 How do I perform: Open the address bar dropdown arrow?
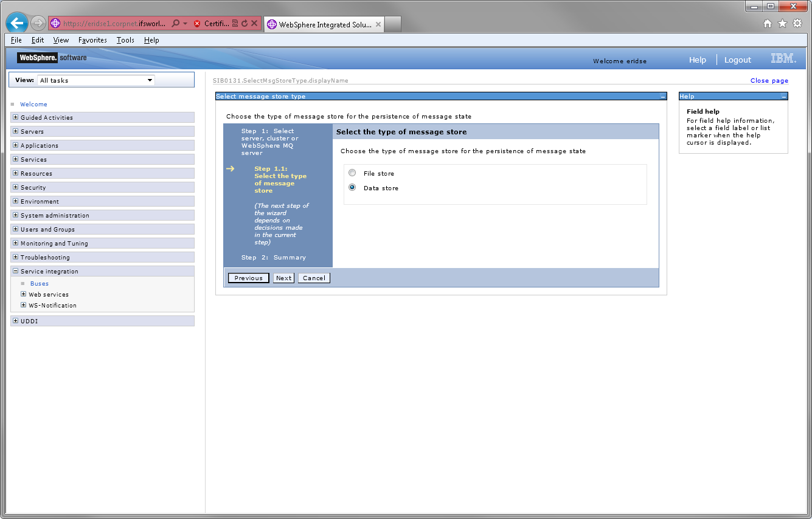(x=185, y=24)
